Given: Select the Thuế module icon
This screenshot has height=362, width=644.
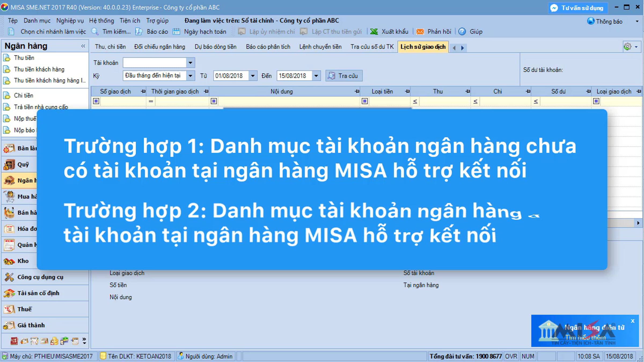Looking at the screenshot, I should click(x=9, y=309).
